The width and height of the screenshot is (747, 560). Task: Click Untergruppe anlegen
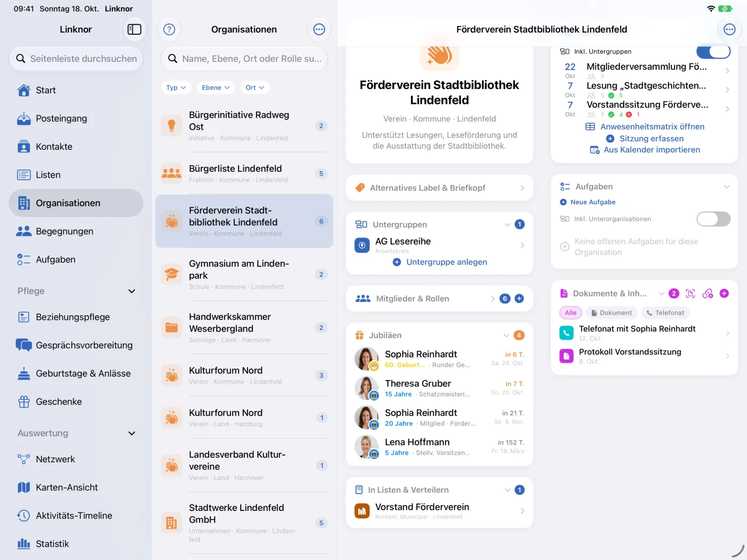click(440, 262)
